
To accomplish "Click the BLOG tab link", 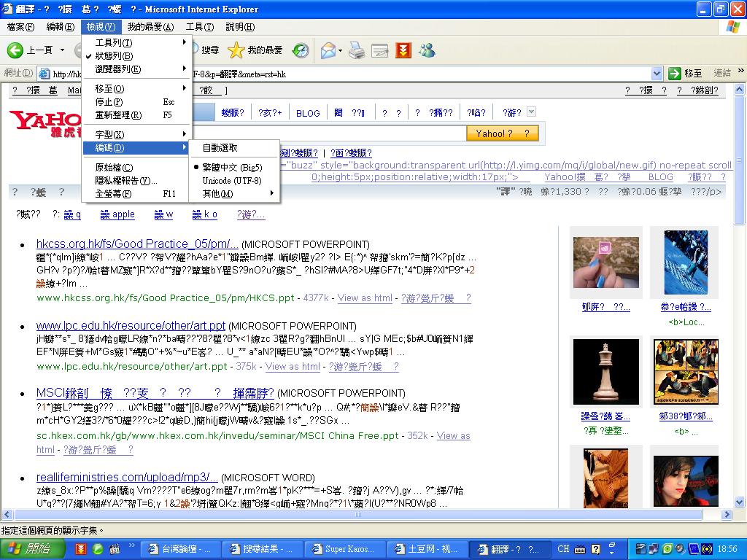I will coord(308,113).
